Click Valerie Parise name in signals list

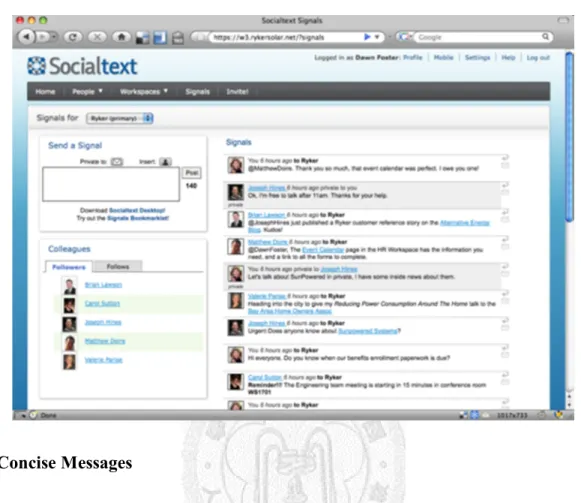click(266, 296)
